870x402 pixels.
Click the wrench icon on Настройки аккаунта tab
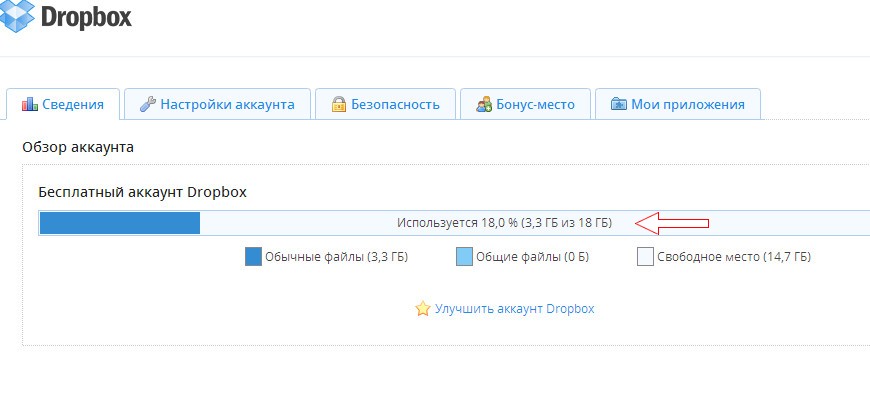coord(147,104)
